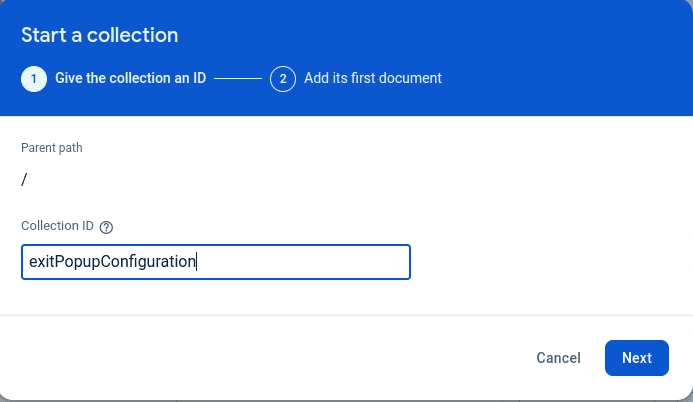The image size is (693, 402).
Task: Click the help icon beside Collection ID
Action: (107, 227)
